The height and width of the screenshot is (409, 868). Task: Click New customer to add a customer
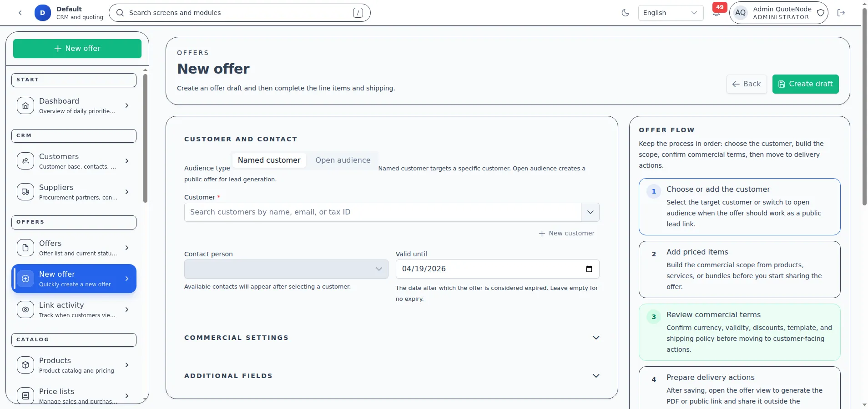[567, 233]
